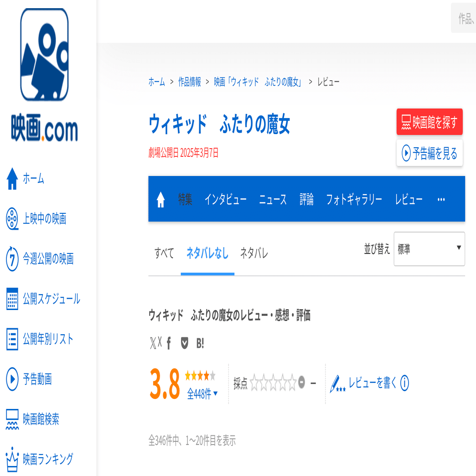Click the red 映画館を探す button
Screen dimensions: 476x476
pyautogui.click(x=429, y=122)
